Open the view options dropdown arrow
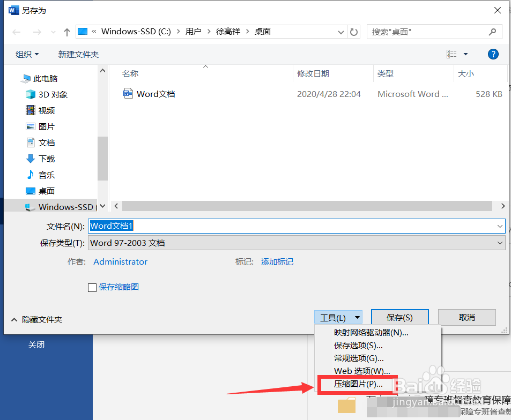The width and height of the screenshot is (511, 420). tap(466, 54)
